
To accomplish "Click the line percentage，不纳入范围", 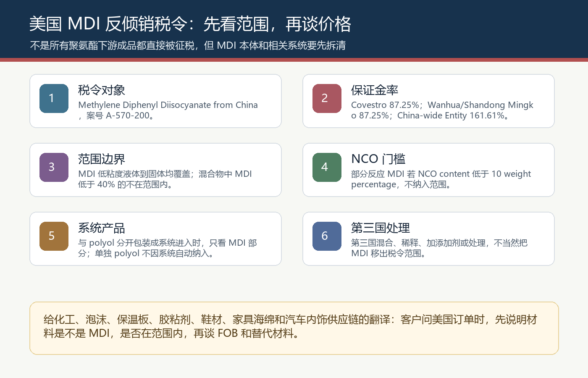I will (402, 184).
